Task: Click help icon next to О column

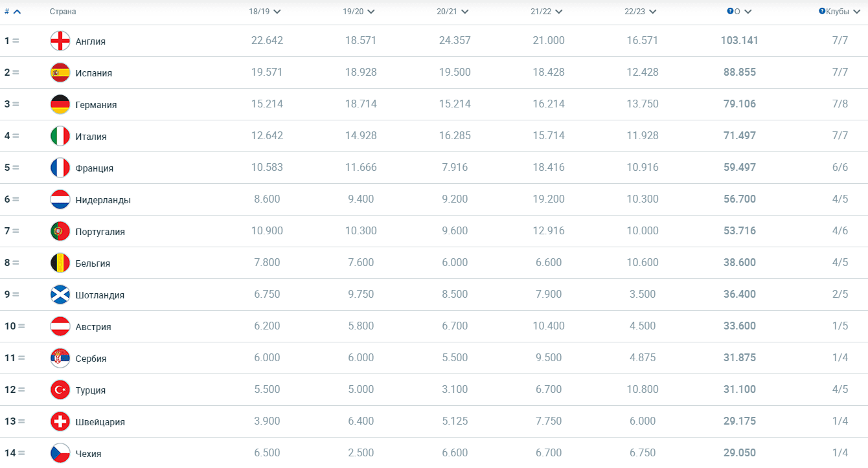Action: coord(730,12)
